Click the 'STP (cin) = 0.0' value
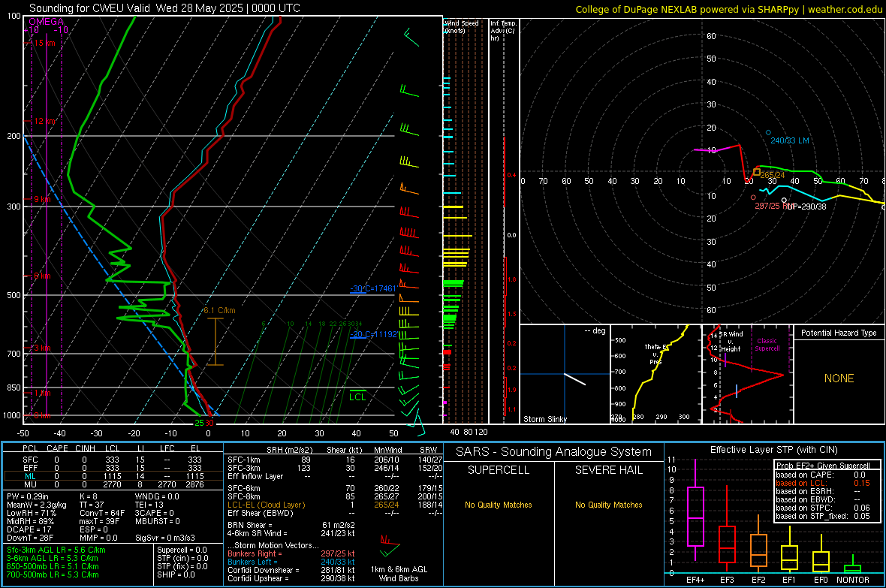Image resolution: width=886 pixels, height=588 pixels. pyautogui.click(x=182, y=558)
